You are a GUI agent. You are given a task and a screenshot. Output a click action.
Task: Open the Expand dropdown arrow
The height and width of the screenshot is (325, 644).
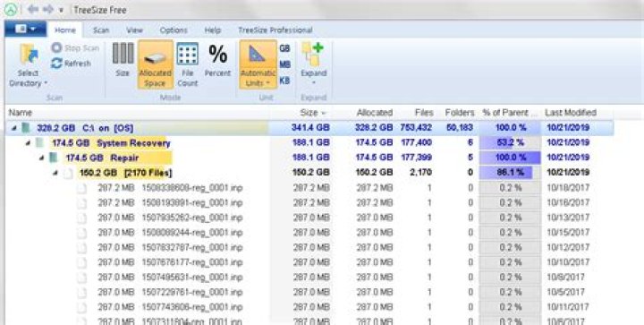pos(313,82)
